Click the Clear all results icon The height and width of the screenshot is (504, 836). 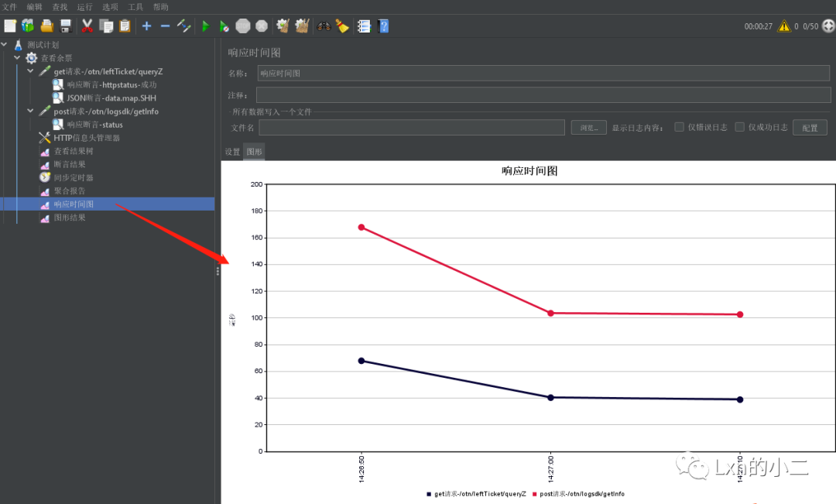coord(303,26)
